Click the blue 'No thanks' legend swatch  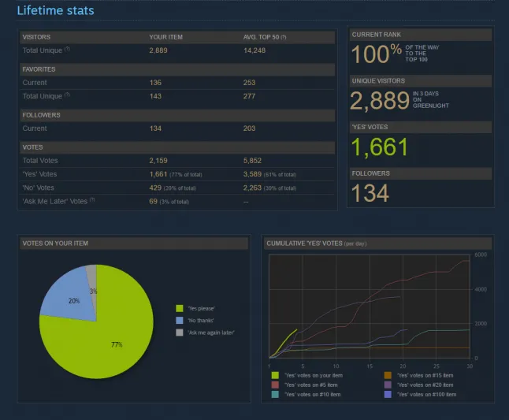(180, 321)
